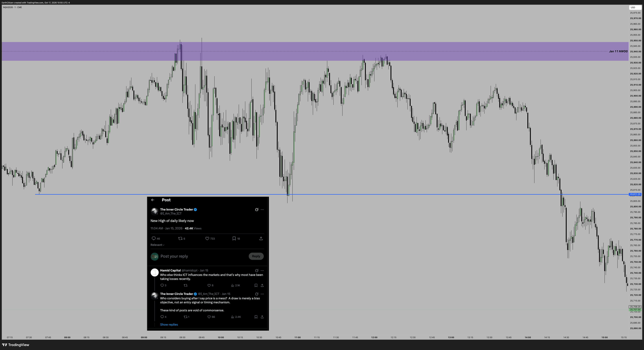Click Hamid Capital's white avatar

pyautogui.click(x=155, y=272)
